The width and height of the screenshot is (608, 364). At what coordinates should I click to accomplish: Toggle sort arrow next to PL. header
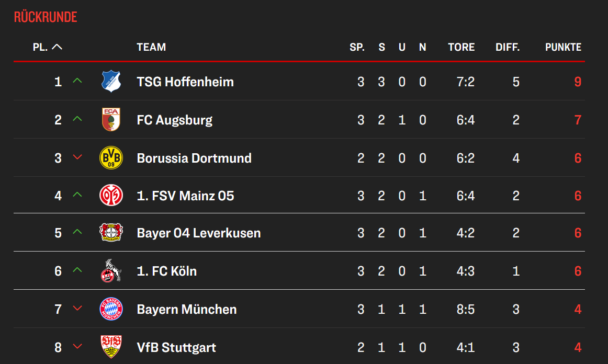click(x=57, y=47)
